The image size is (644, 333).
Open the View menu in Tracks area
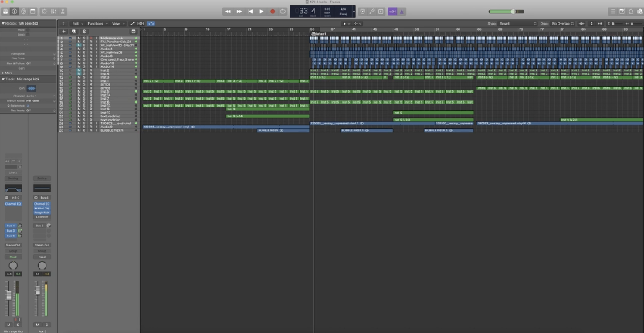pos(118,24)
